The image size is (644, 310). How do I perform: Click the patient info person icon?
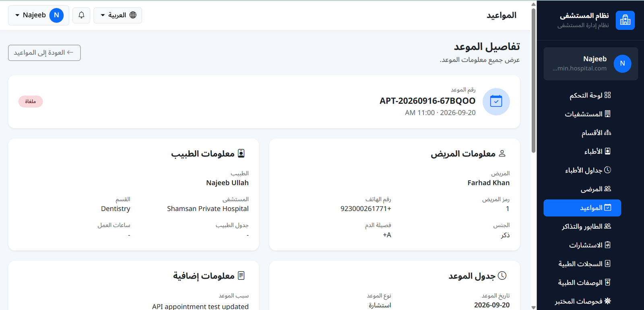point(502,153)
